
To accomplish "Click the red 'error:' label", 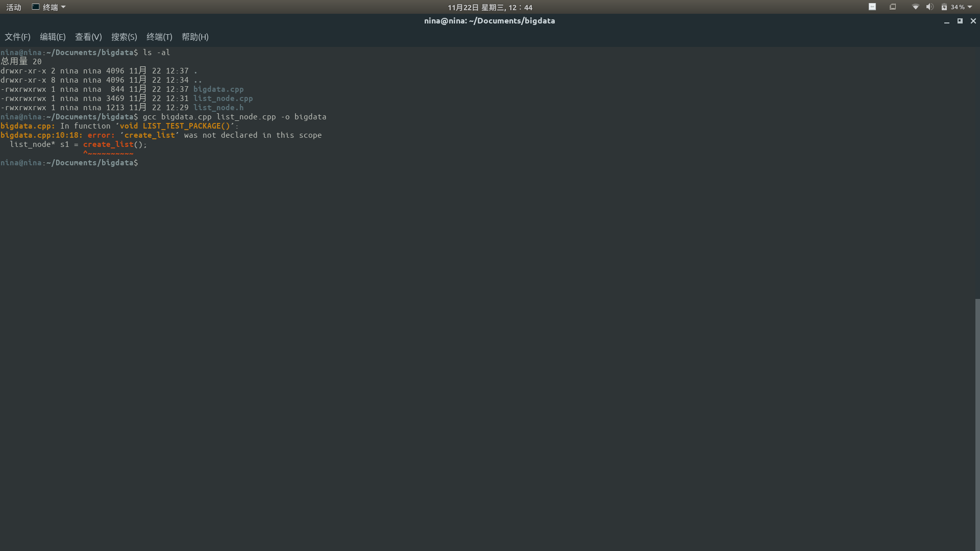I will coord(101,135).
